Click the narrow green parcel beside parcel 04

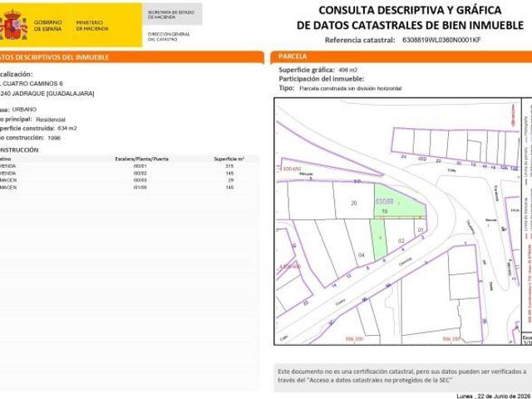pos(379,239)
